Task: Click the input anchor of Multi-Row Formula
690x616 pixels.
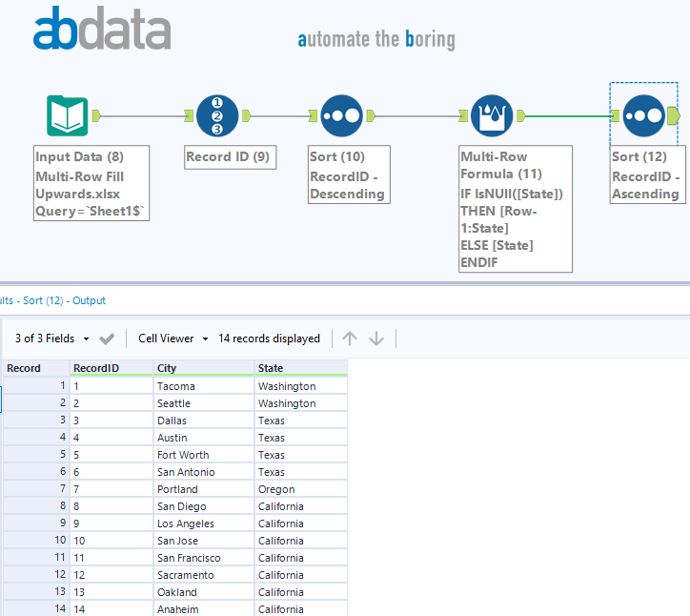Action: pos(463,115)
